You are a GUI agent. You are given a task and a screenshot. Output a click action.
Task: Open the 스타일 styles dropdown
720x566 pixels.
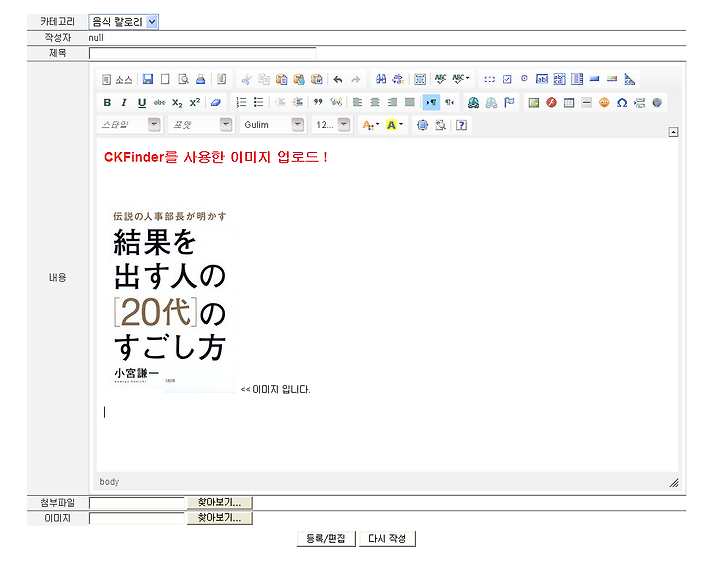pos(129,125)
